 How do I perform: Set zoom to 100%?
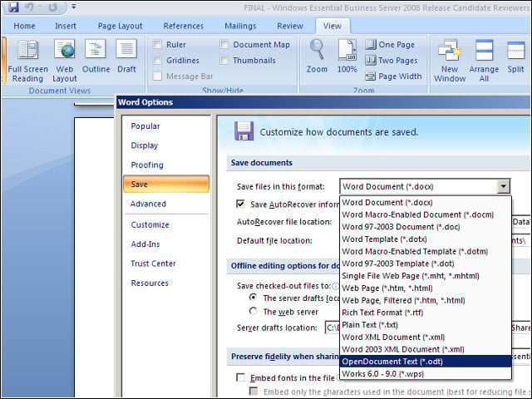[347, 57]
